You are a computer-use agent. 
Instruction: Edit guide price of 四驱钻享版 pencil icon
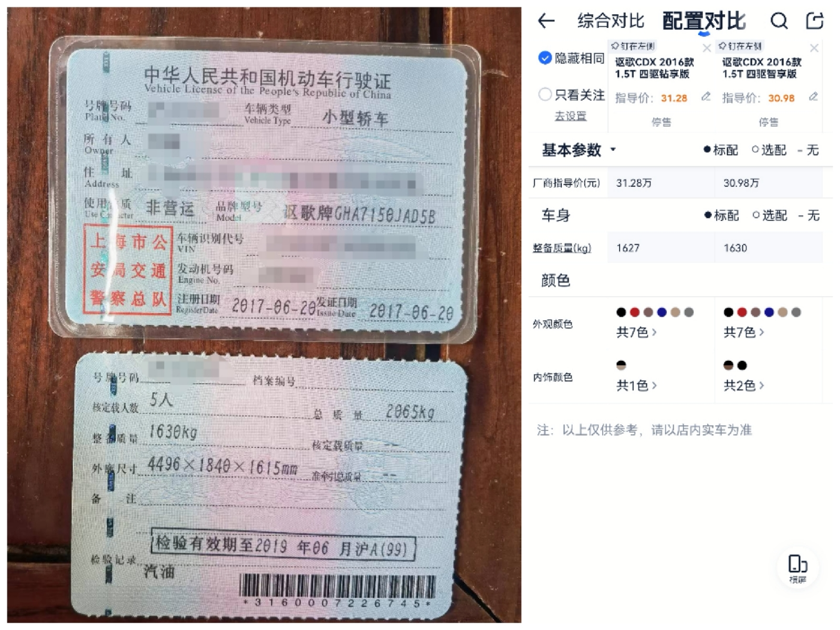click(706, 97)
